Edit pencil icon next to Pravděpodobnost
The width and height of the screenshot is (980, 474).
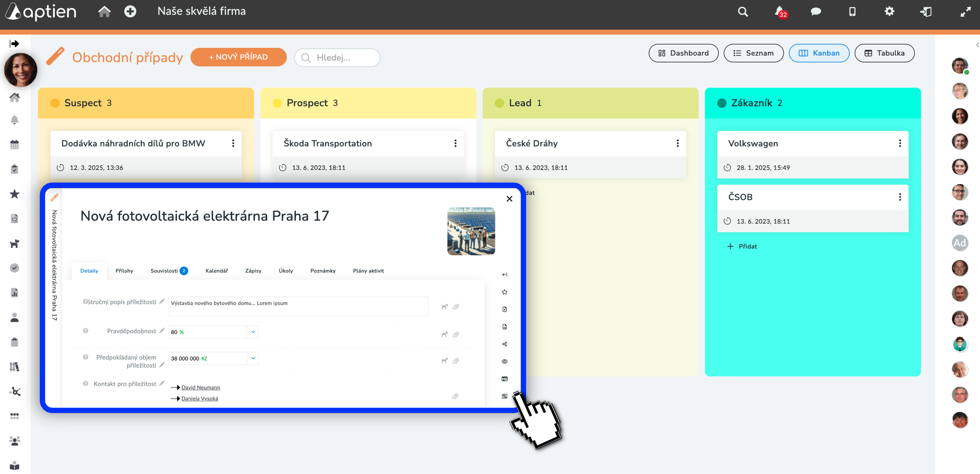coord(162,330)
